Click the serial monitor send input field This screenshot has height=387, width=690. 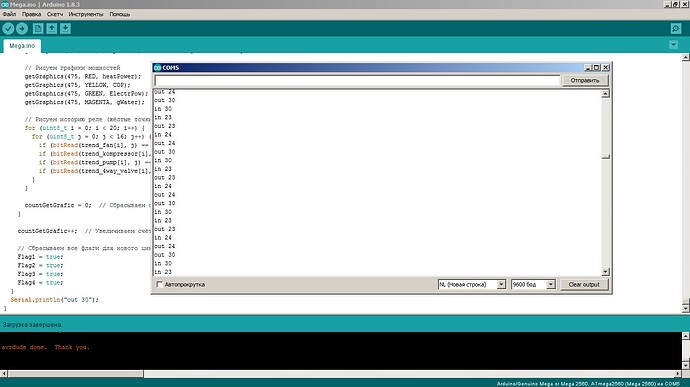tap(357, 81)
